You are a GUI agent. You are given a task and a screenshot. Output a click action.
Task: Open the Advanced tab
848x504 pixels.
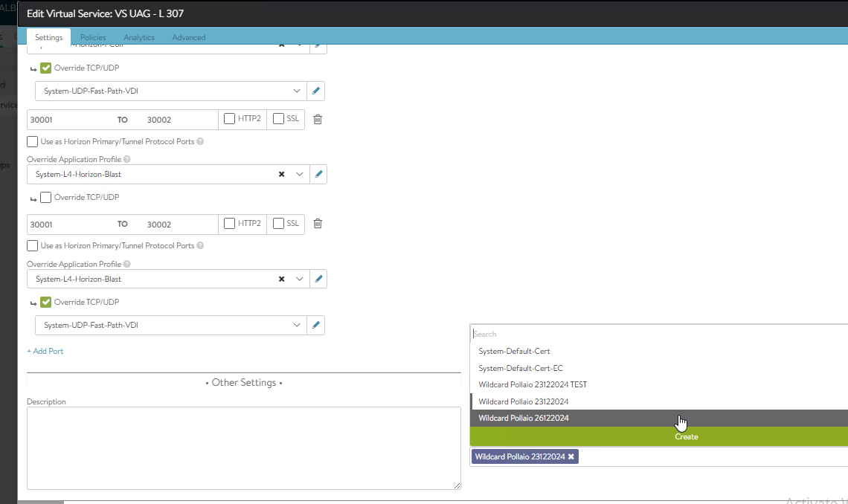(188, 37)
